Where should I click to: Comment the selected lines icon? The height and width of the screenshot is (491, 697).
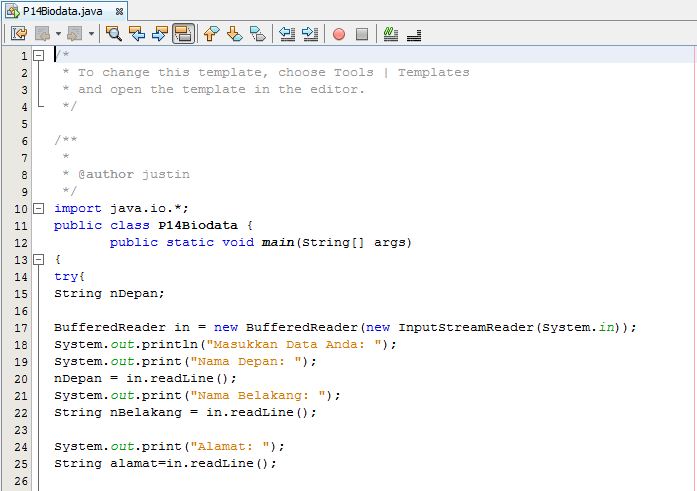tap(391, 34)
